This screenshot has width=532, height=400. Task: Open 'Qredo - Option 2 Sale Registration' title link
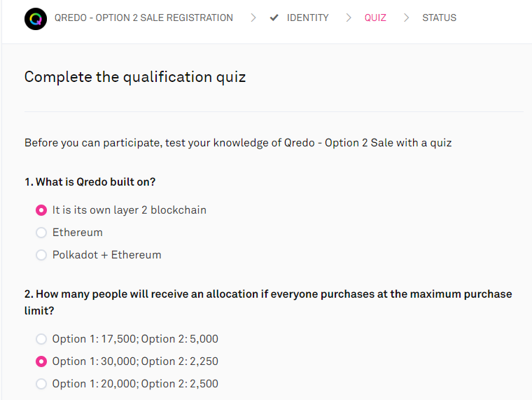point(143,18)
